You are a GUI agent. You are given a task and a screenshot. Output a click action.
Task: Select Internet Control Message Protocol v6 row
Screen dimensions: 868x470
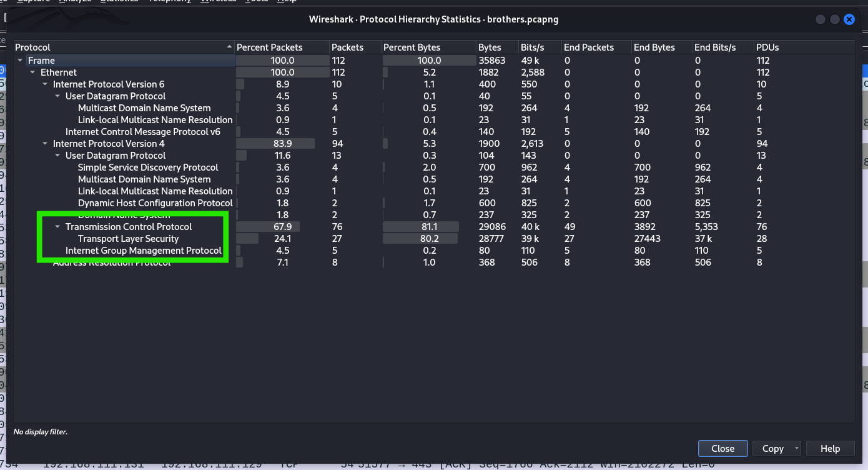[x=143, y=132]
